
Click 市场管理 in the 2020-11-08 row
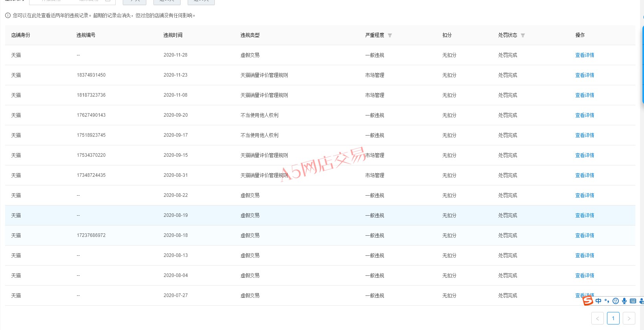click(x=375, y=95)
